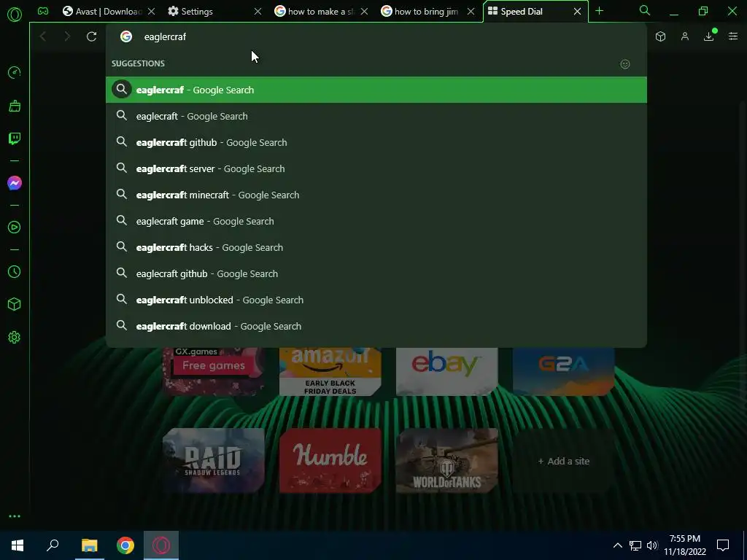The width and height of the screenshot is (747, 560).
Task: Switch to the Avast Download tab
Action: [102, 12]
